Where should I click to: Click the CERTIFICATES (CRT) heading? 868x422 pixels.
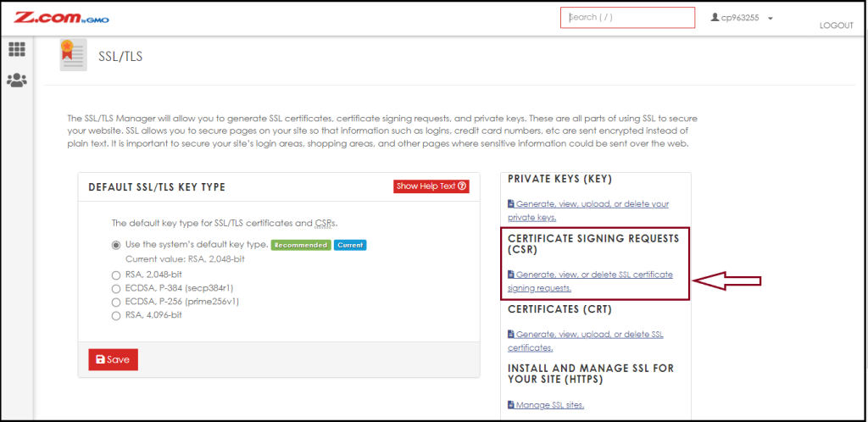tap(559, 310)
